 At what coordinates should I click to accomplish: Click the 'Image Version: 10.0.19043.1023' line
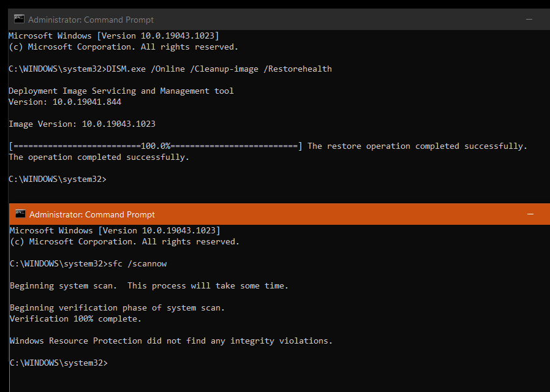(82, 124)
